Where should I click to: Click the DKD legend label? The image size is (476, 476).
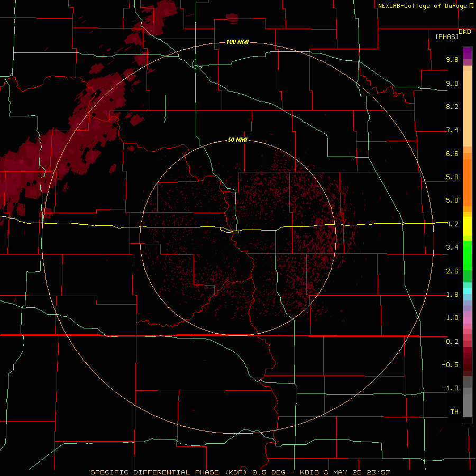(x=465, y=31)
